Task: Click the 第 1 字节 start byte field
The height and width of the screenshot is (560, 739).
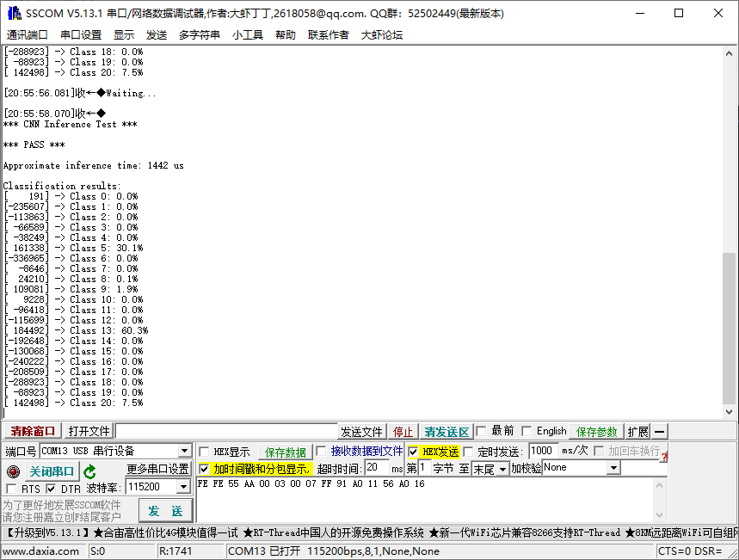Action: (424, 468)
